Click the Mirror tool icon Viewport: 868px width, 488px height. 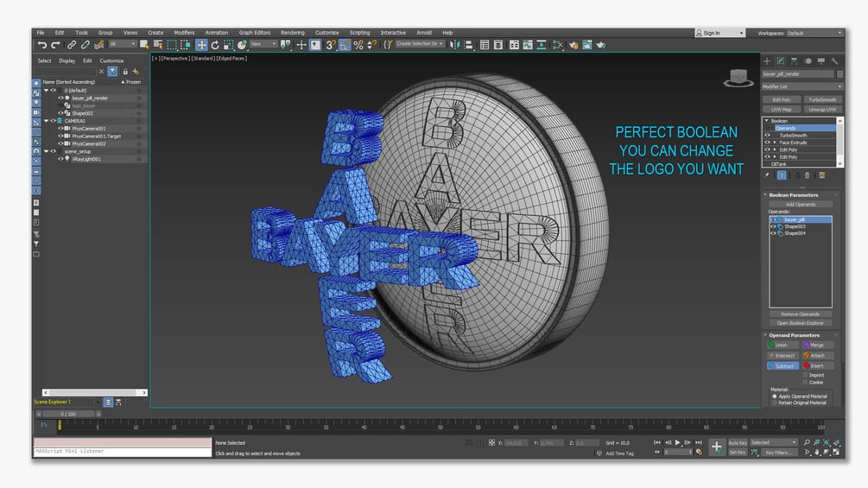[x=454, y=45]
